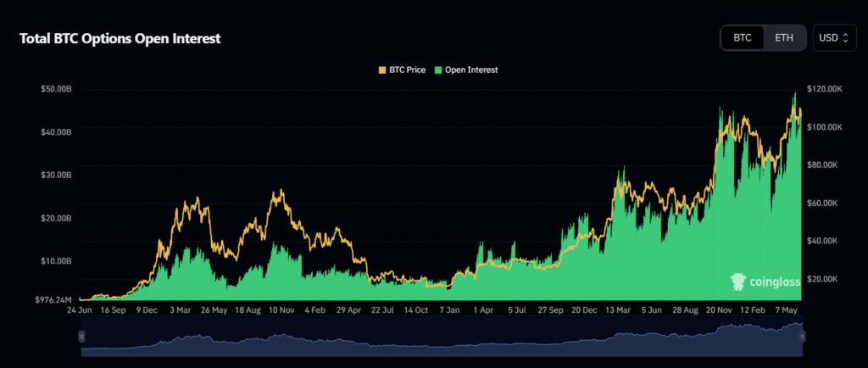Viewport: 868px width, 368px height.
Task: Click the yellow BTC Price legend square
Action: click(x=380, y=70)
